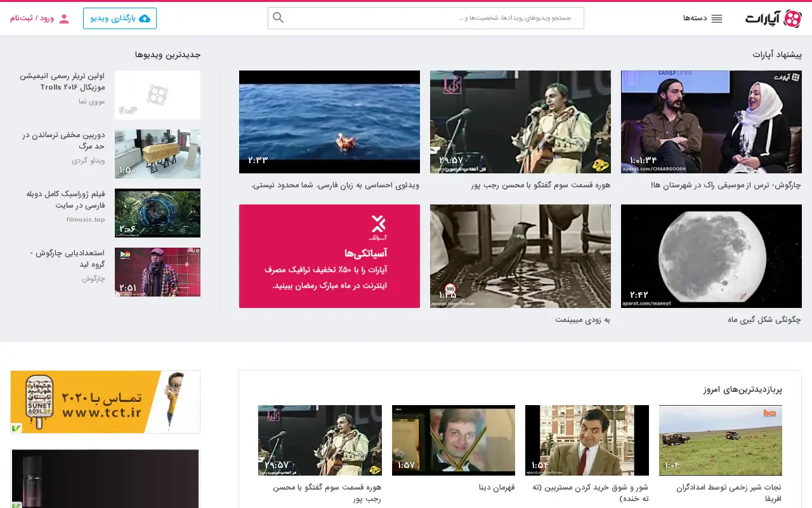
Task: Open the title 'دوربین مخفی ترساندن در حد مرگ'
Action: click(63, 141)
